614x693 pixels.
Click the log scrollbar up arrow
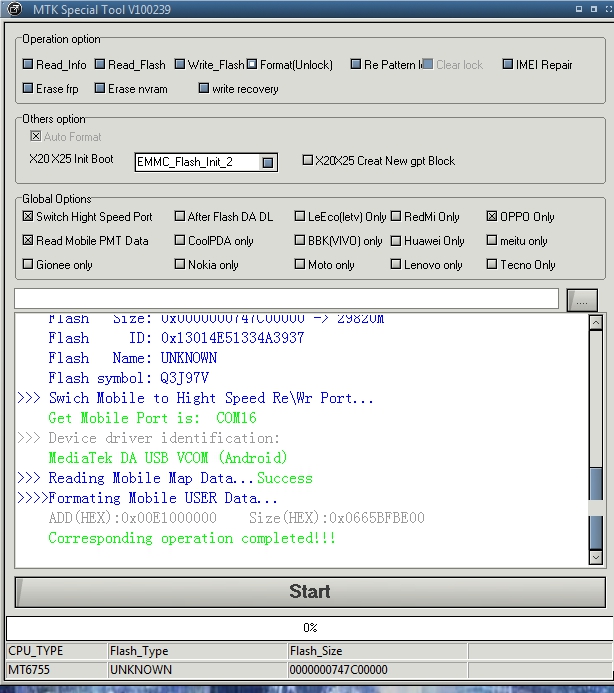point(595,323)
